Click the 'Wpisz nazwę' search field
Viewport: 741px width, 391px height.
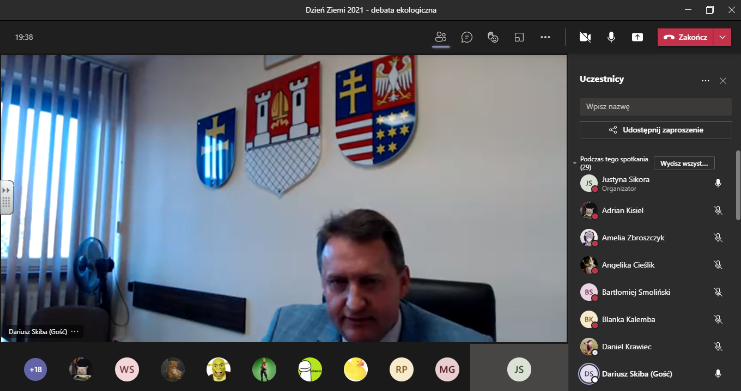click(655, 106)
